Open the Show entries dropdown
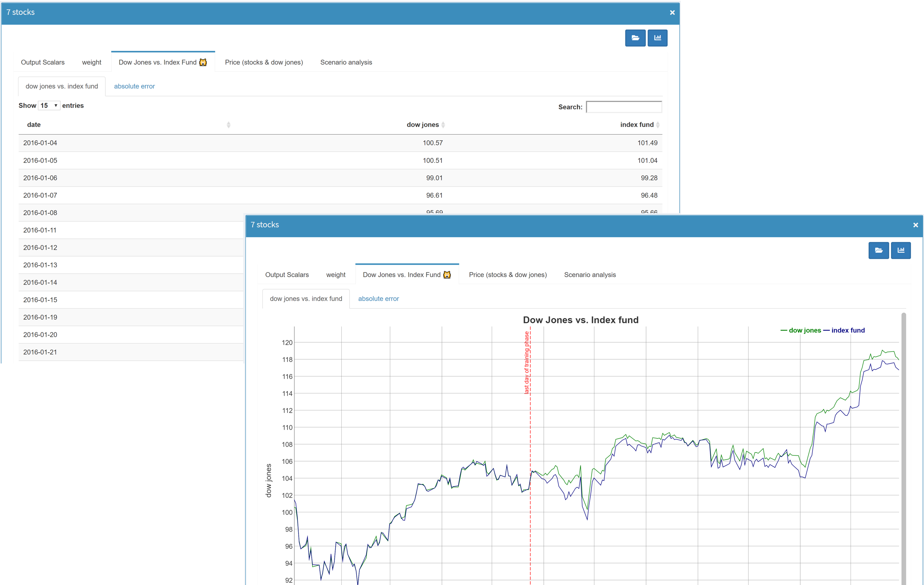 [49, 105]
